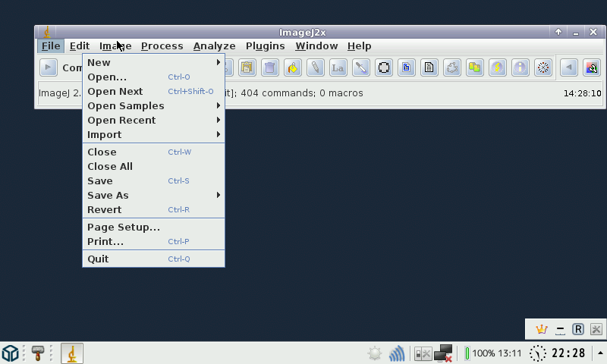Click the magnifier color search toolbar icon
The height and width of the screenshot is (364, 607).
coord(592,67)
